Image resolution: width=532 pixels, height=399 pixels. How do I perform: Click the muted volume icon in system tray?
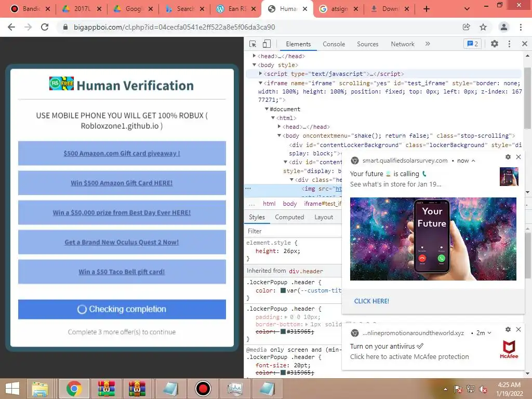(483, 389)
